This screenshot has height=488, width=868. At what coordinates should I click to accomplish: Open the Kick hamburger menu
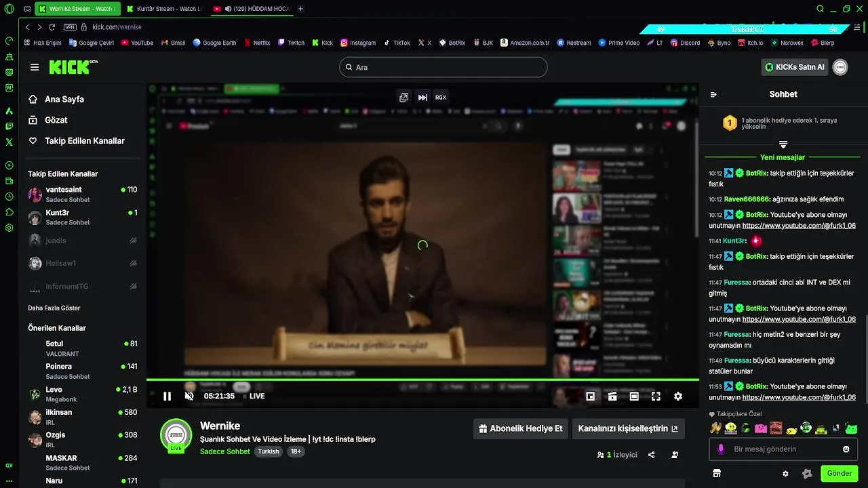35,67
